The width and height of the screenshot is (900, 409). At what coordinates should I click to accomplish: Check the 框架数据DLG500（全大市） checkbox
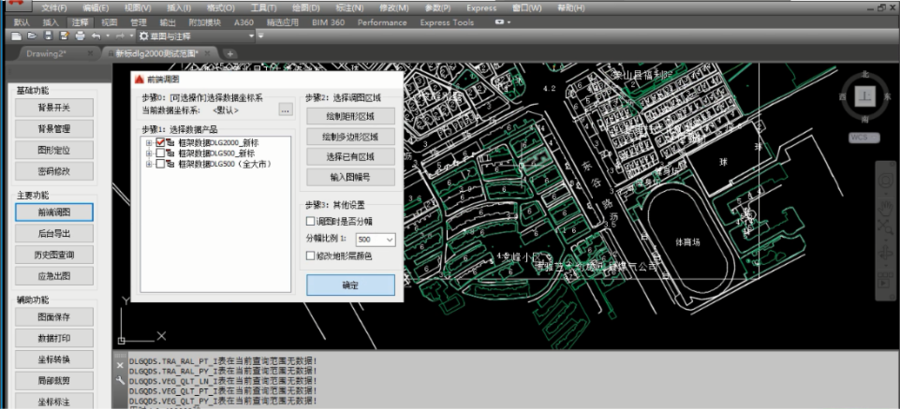tap(160, 164)
